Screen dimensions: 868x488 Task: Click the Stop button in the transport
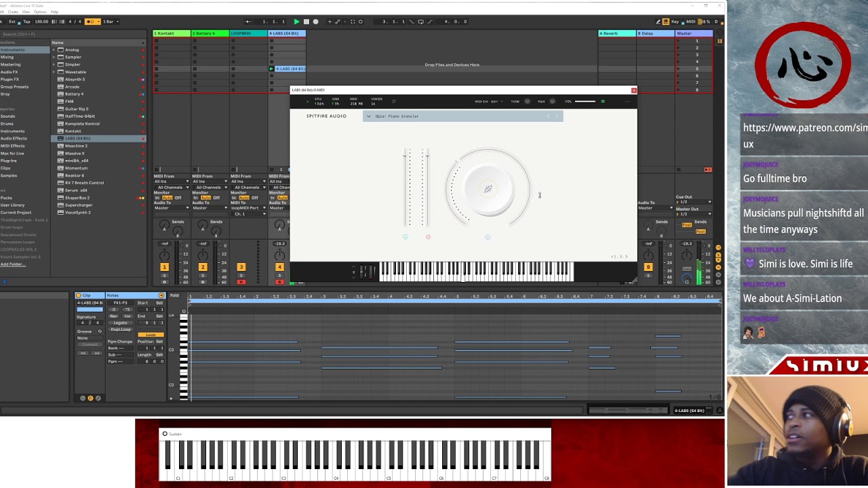point(306,22)
